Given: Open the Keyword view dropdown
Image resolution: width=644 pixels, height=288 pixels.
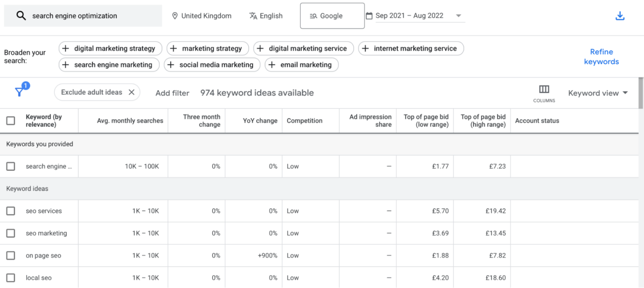Looking at the screenshot, I should click(598, 93).
